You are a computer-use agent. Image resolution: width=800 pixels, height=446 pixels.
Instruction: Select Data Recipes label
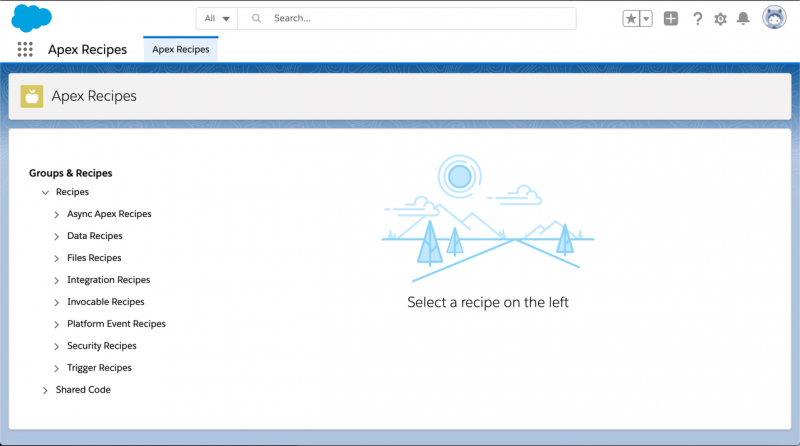click(95, 236)
